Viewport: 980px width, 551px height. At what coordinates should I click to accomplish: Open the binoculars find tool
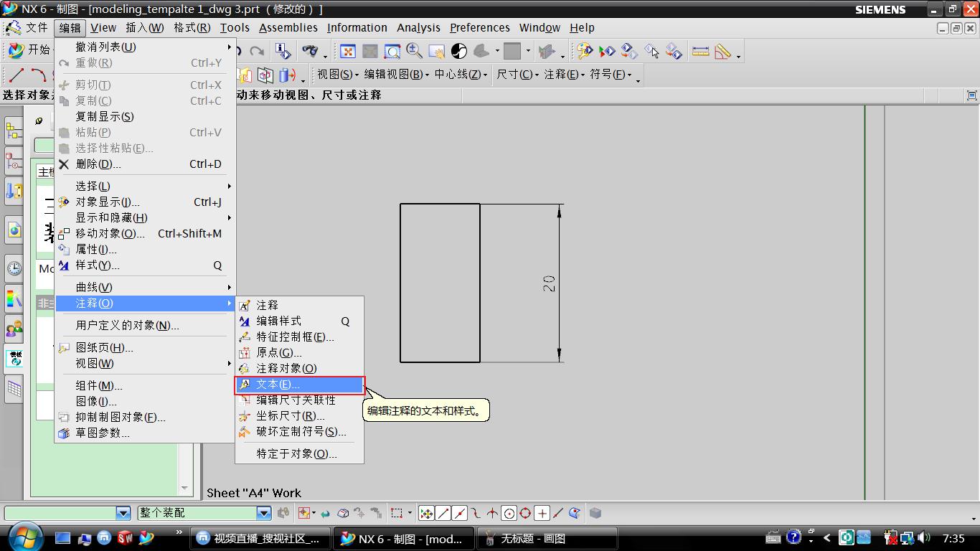pyautogui.click(x=310, y=51)
